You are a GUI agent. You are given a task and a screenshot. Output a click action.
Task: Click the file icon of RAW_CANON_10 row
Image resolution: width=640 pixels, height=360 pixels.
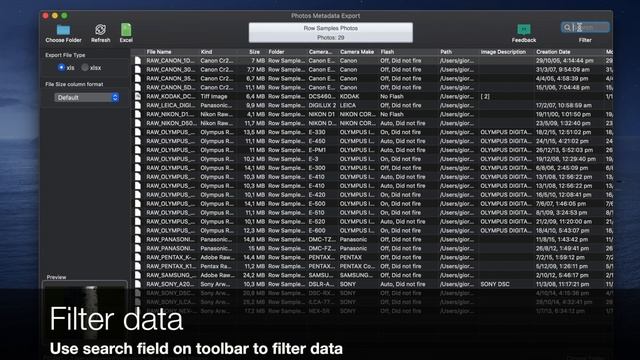point(138,60)
